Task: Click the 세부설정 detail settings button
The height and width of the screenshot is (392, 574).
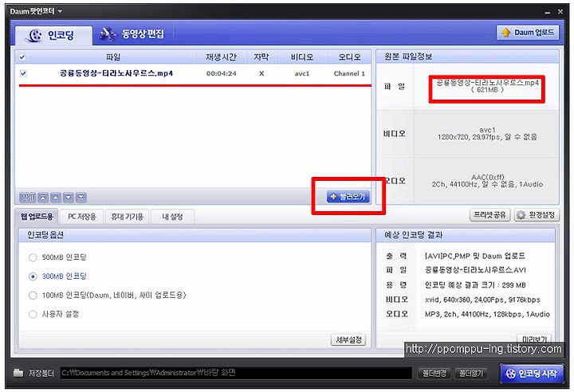Action: point(348,340)
